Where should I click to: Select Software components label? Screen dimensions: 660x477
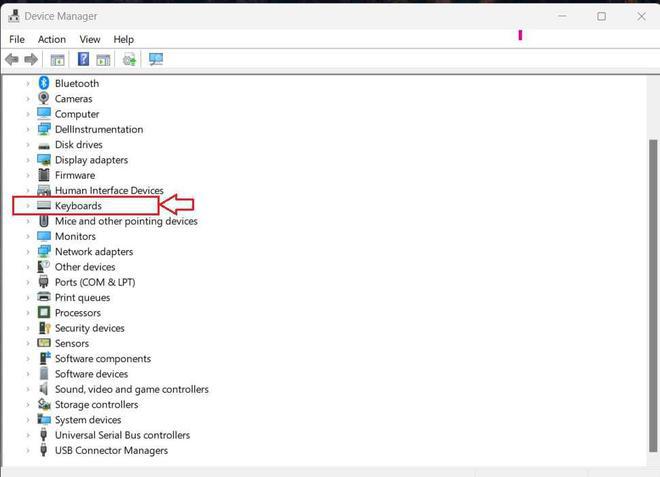[x=103, y=359]
